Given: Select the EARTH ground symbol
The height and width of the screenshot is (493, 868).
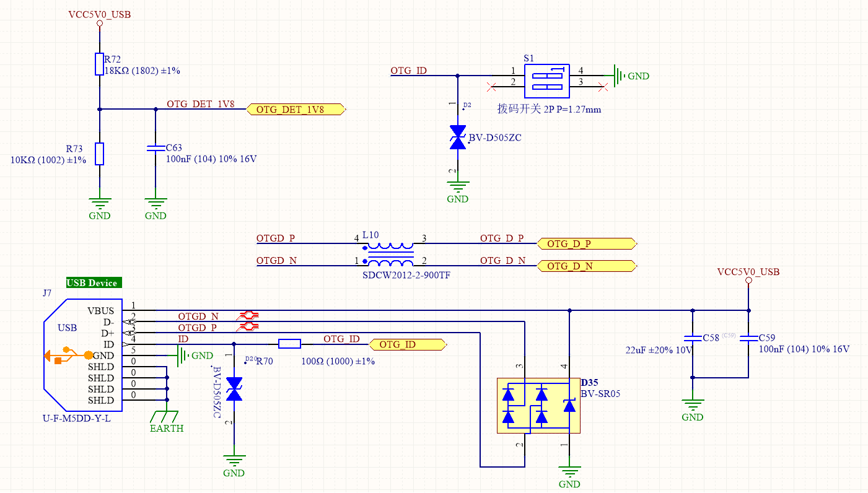Looking at the screenshot, I should pyautogui.click(x=167, y=417).
